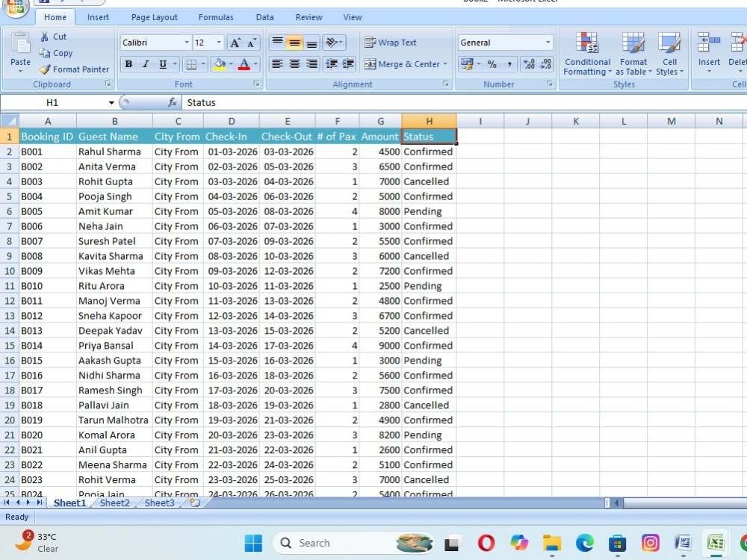Open the Insert ribbon tab

[98, 17]
